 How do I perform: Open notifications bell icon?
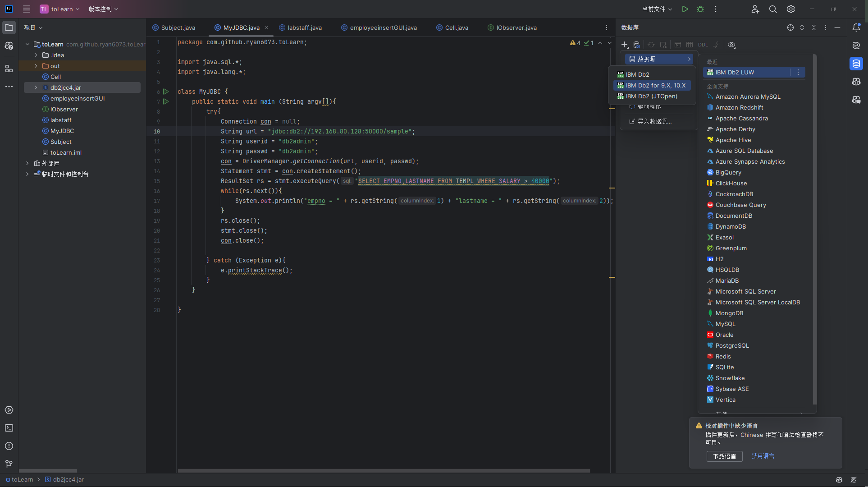856,28
